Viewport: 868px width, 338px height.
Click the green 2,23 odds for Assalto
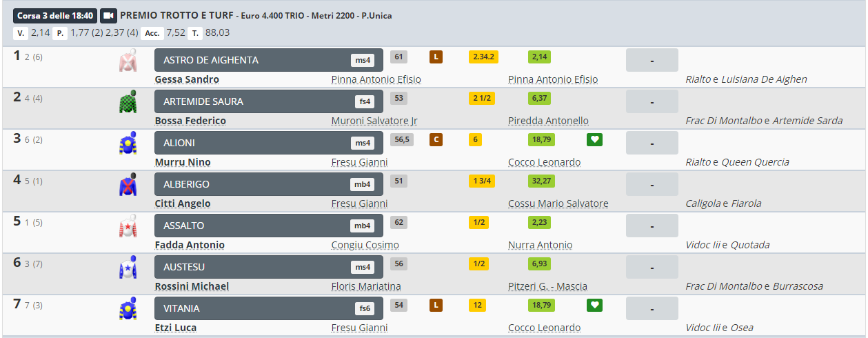click(x=539, y=223)
